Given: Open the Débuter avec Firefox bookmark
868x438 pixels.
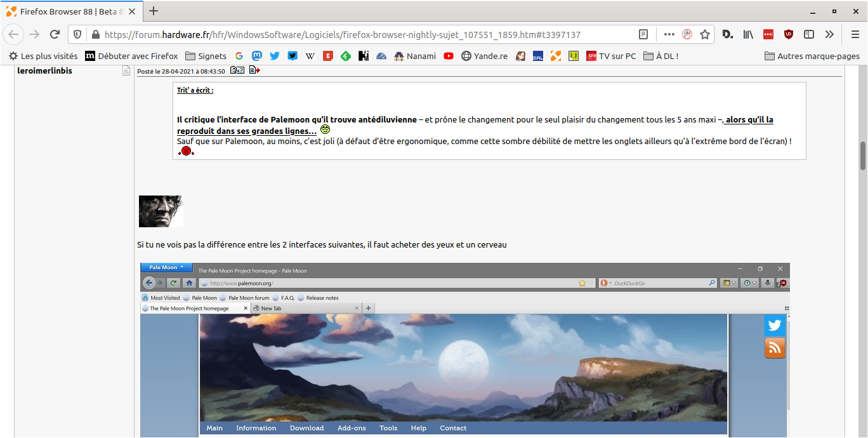Looking at the screenshot, I should pyautogui.click(x=131, y=56).
